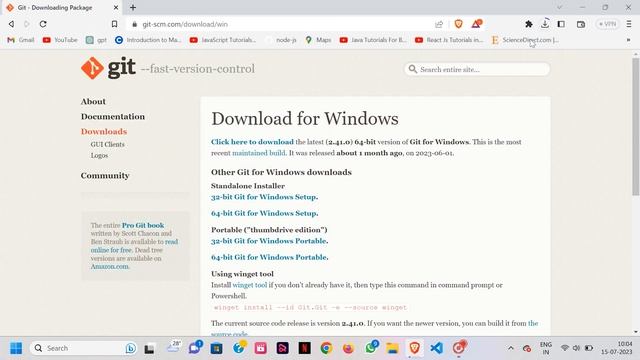The width and height of the screenshot is (640, 360).
Task: Expand the bookmarks overflow chevron
Action: tap(628, 40)
